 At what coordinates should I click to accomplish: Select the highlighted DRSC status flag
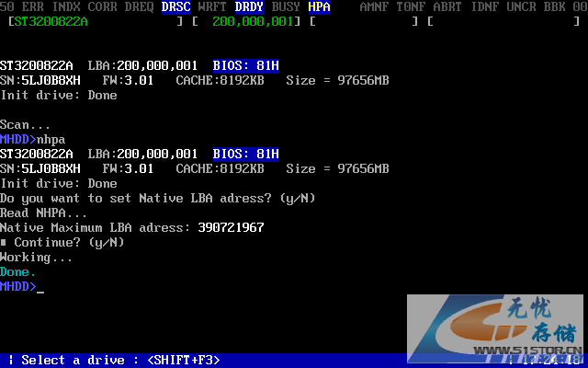(x=176, y=6)
